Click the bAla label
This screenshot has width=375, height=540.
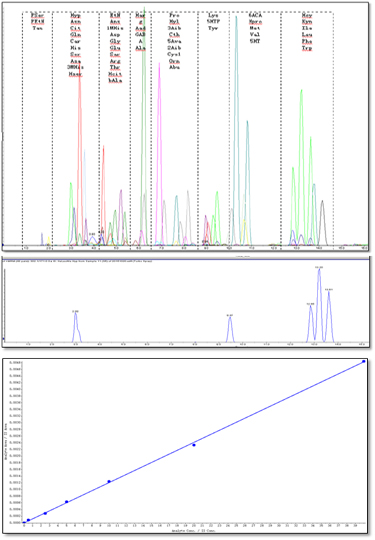[x=115, y=81]
